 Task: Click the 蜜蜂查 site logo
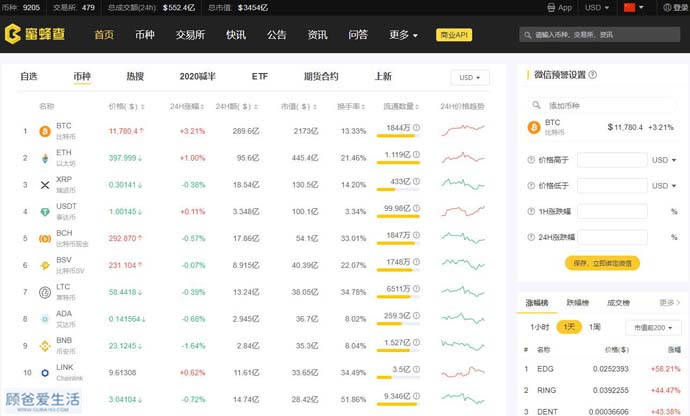[x=35, y=34]
